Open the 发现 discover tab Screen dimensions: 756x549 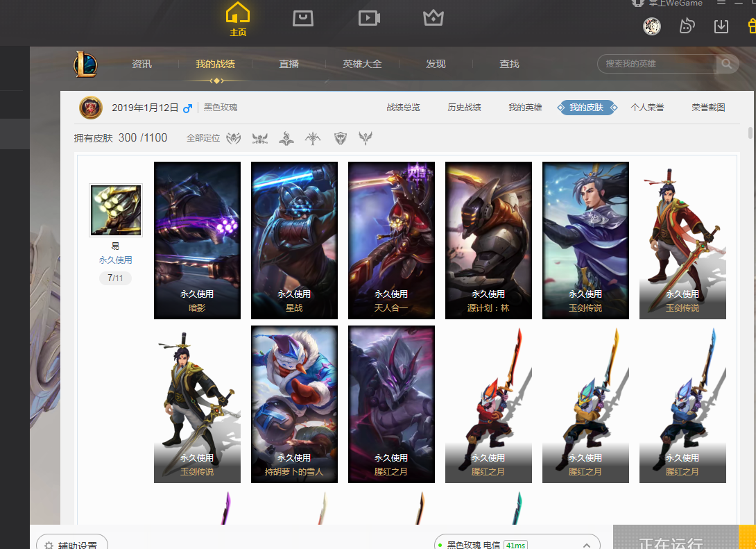click(x=436, y=64)
